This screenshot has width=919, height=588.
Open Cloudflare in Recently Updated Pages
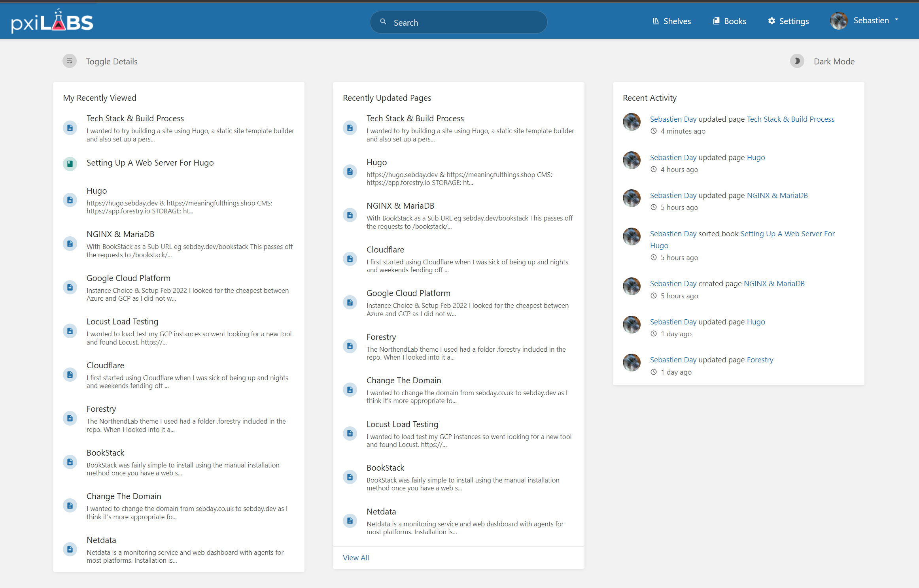tap(385, 249)
